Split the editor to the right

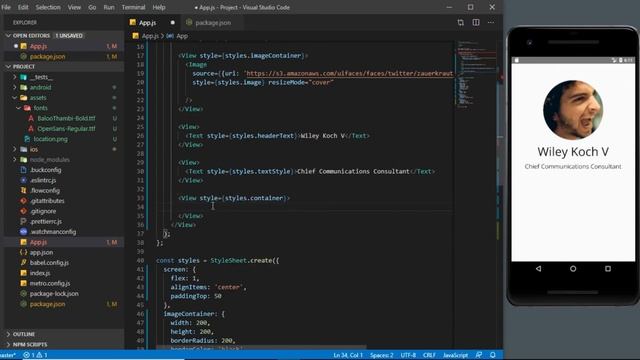476,22
